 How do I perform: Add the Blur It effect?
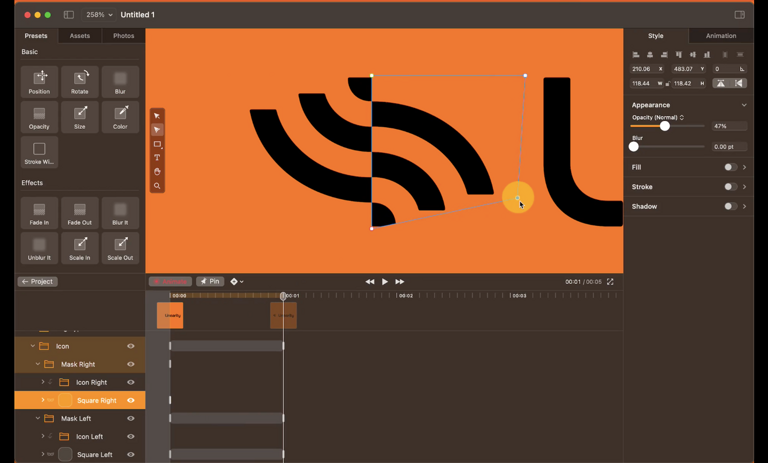[120, 213]
